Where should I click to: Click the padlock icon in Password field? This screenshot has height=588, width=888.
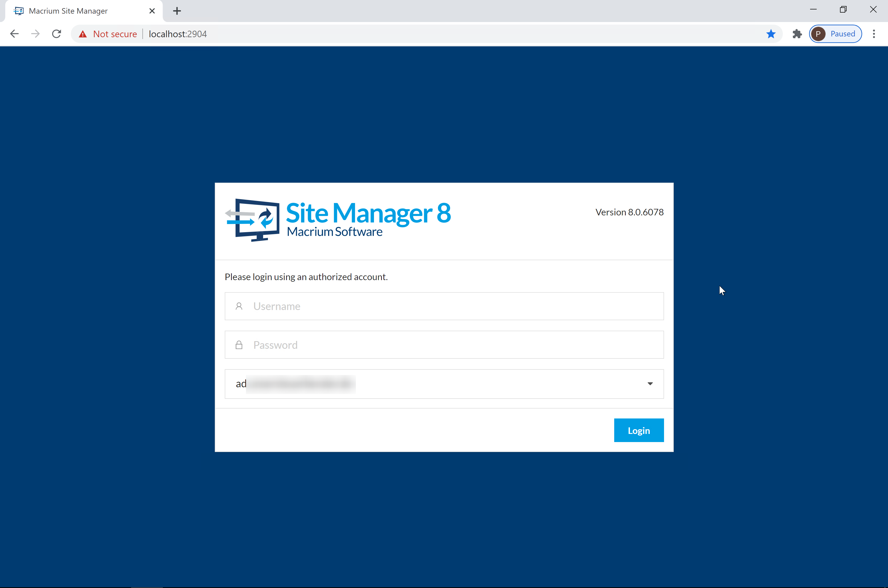(x=239, y=345)
